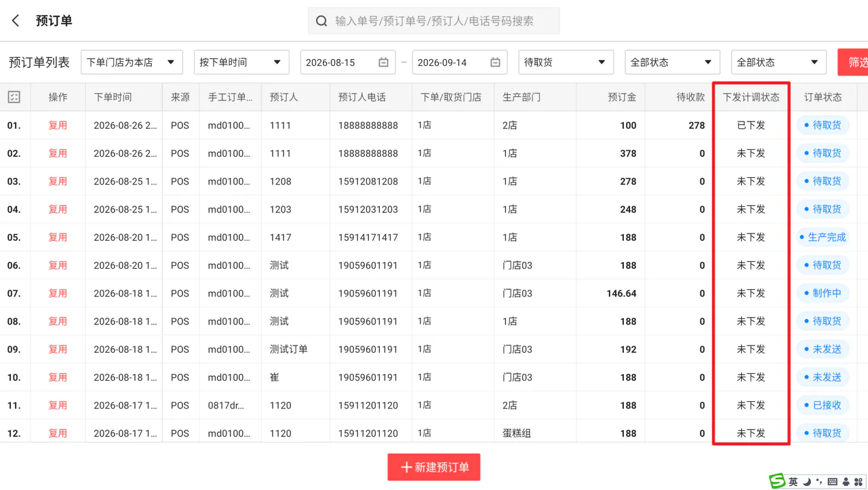Open the IME toolbox grid icon

[859, 482]
